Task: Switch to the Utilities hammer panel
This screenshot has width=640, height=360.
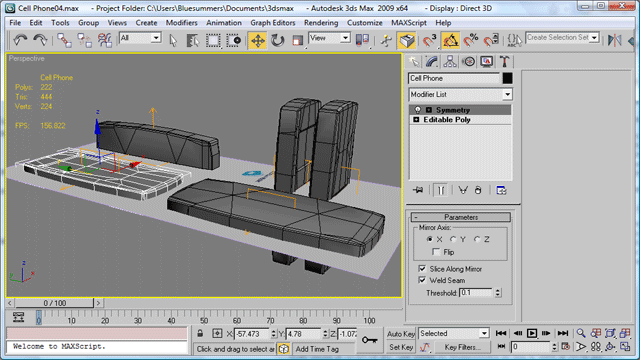Action: [504, 62]
